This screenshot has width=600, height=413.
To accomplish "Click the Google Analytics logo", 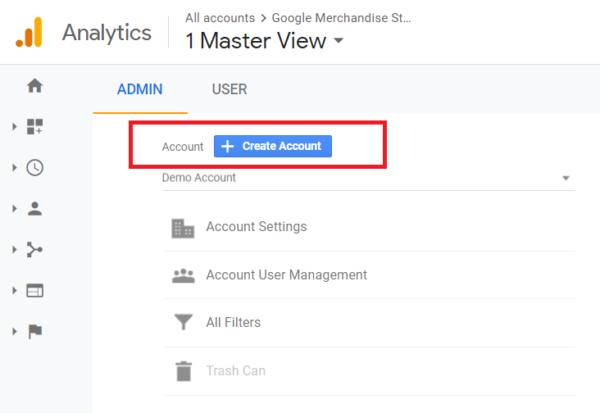I will pos(28,33).
